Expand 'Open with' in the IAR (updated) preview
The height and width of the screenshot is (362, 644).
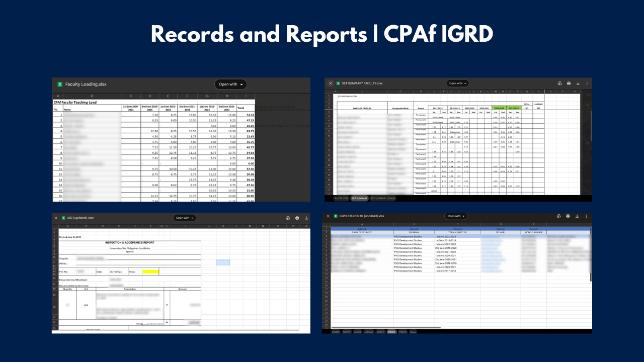tap(185, 218)
